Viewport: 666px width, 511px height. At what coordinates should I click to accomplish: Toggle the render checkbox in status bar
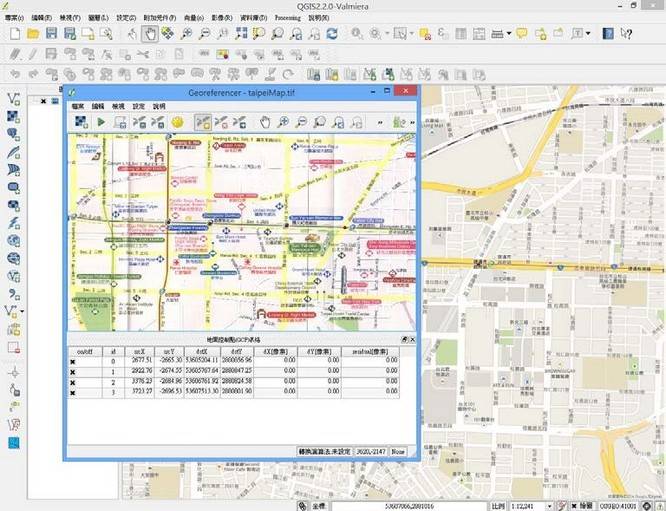pyautogui.click(x=574, y=506)
